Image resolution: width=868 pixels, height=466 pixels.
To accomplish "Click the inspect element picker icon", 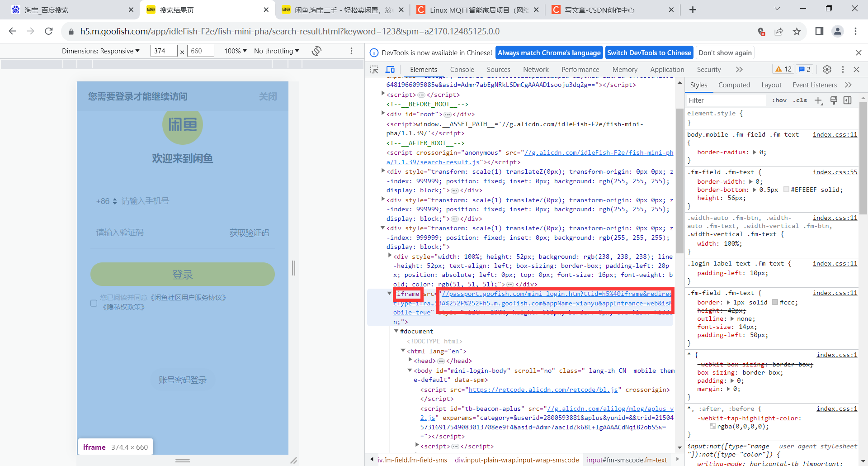I will pyautogui.click(x=374, y=69).
